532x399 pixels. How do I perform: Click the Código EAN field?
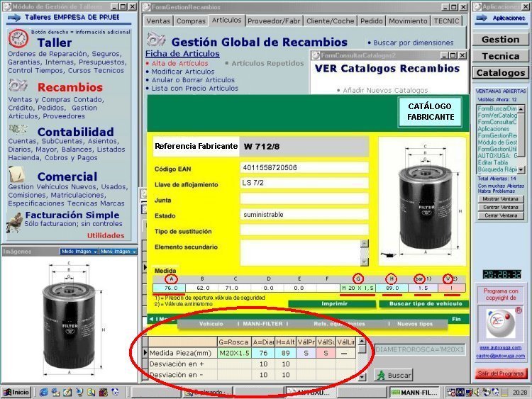click(x=304, y=168)
